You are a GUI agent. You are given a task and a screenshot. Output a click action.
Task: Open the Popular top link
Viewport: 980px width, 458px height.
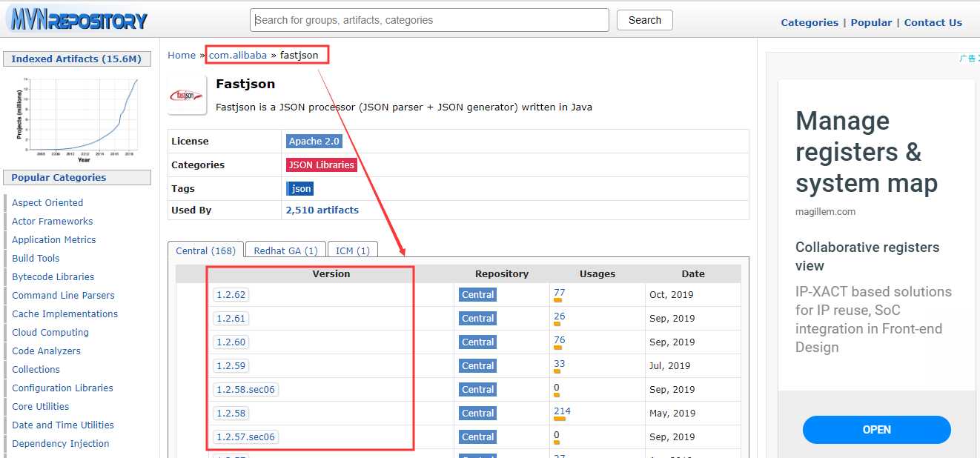point(871,22)
